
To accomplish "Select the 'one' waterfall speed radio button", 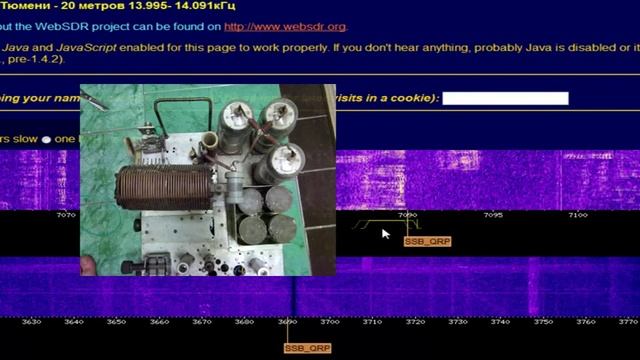I will point(47,140).
